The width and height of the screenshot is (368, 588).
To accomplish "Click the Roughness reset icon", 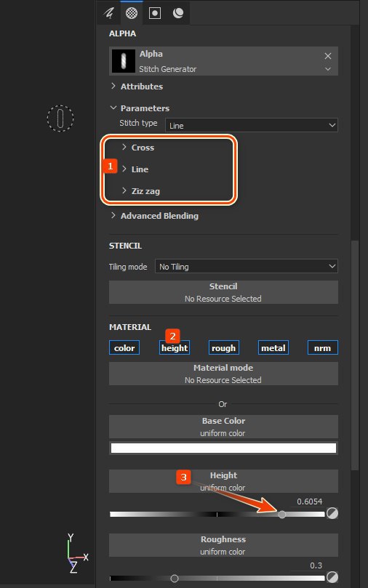I will tap(332, 577).
